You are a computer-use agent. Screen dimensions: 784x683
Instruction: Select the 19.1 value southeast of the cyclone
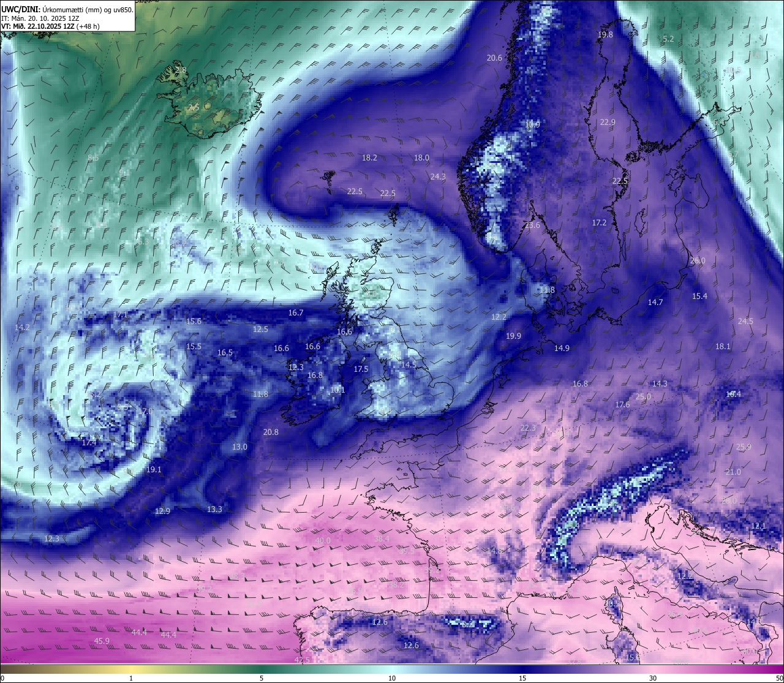[x=154, y=469]
